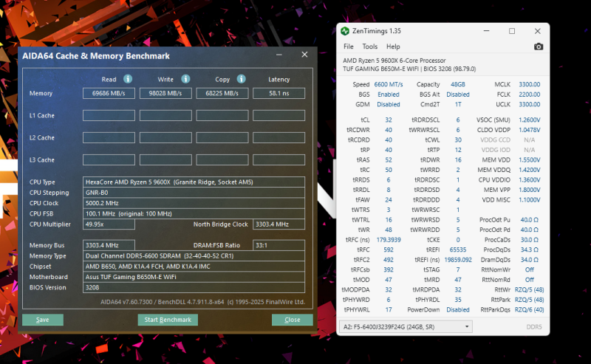Click the tREFI value 65535
This screenshot has height=364, width=591.
(458, 250)
